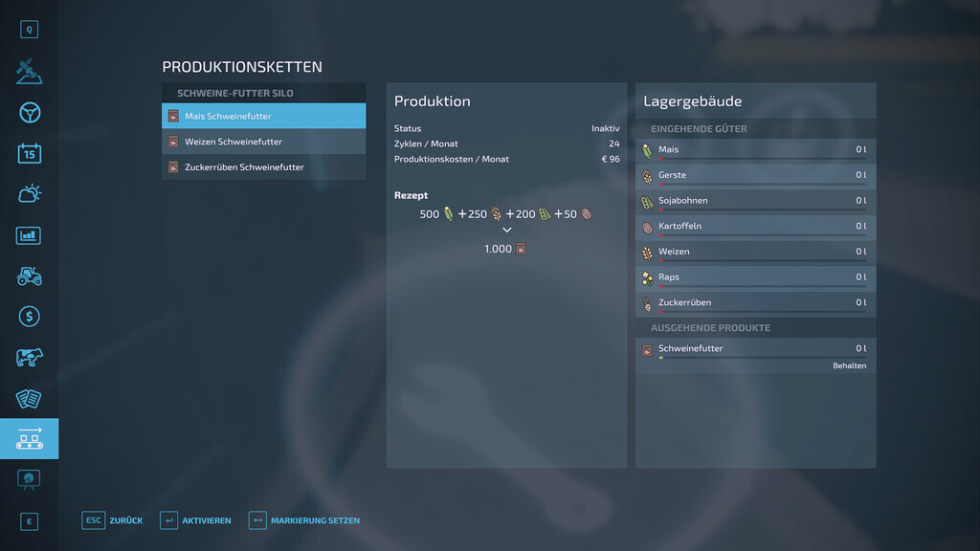This screenshot has height=551, width=980.
Task: Click the Status Inaktiv value
Action: coord(606,128)
